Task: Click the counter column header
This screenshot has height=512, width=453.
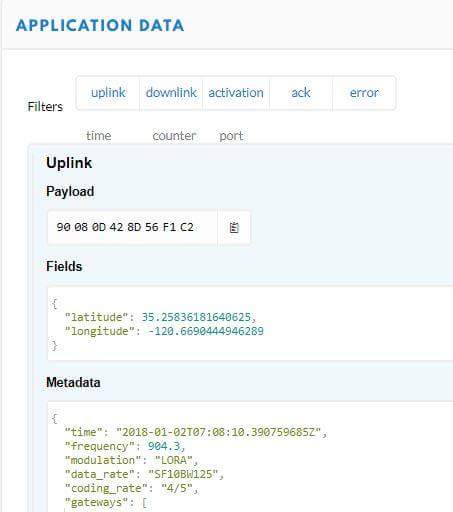Action: [x=174, y=136]
